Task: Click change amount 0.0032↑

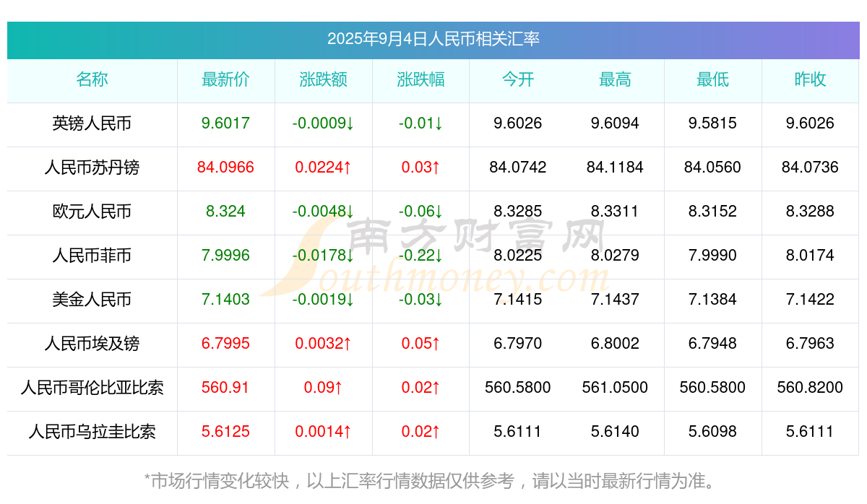Action: click(324, 344)
